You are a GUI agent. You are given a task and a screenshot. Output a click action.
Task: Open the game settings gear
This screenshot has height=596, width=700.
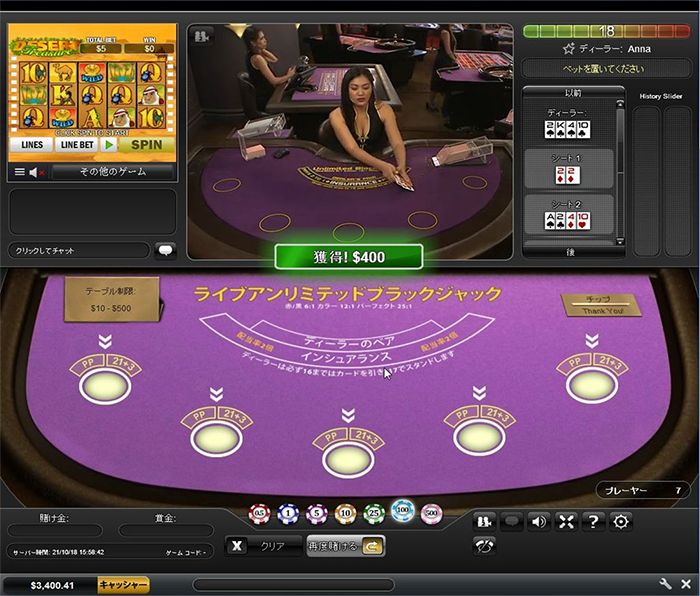pyautogui.click(x=621, y=521)
